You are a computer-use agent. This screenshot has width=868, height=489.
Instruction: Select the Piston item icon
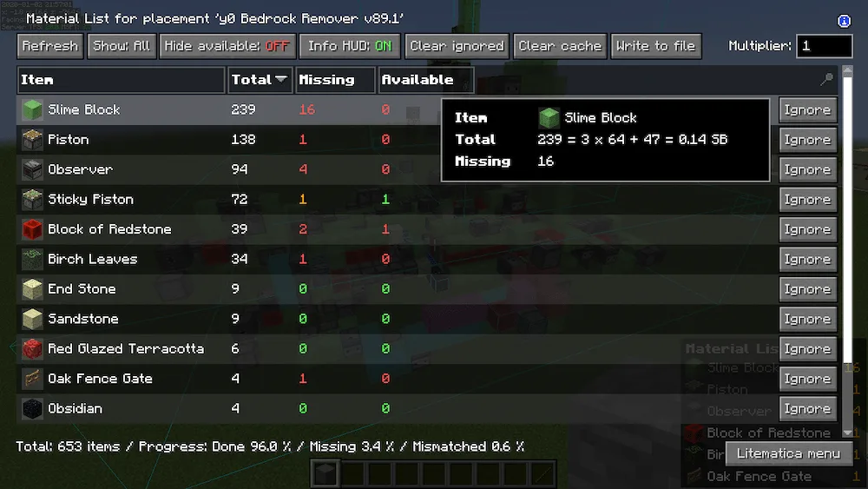(32, 140)
